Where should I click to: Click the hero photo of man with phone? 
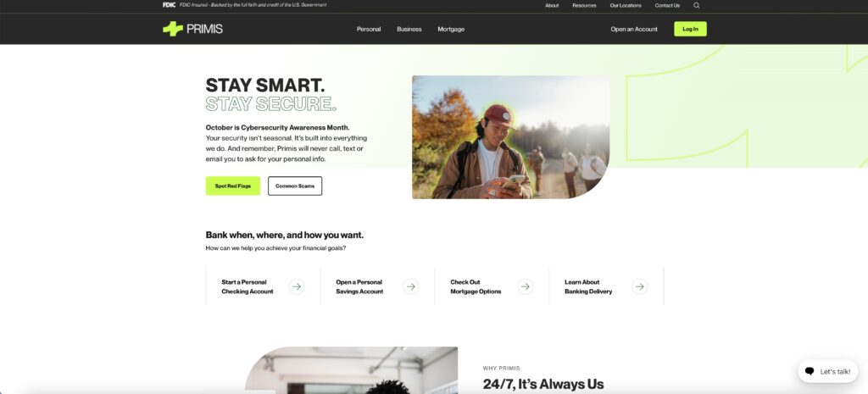tap(511, 137)
